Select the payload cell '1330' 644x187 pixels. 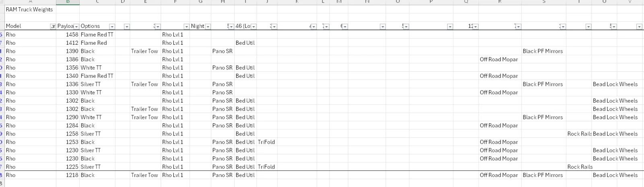point(72,92)
